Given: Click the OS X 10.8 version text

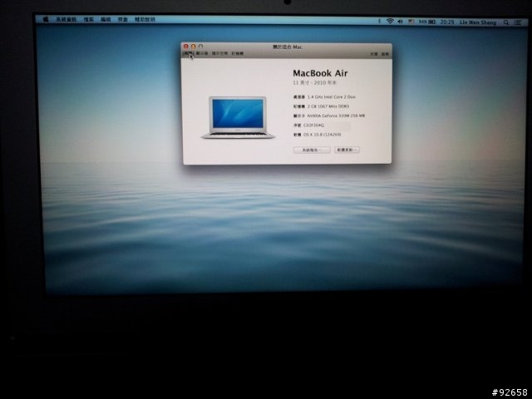Looking at the screenshot, I should click(x=323, y=135).
